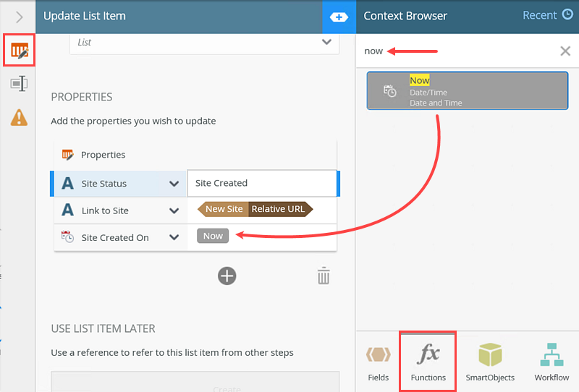Click the Now function calendar-clock icon
The width and height of the screenshot is (579, 392).
[389, 91]
